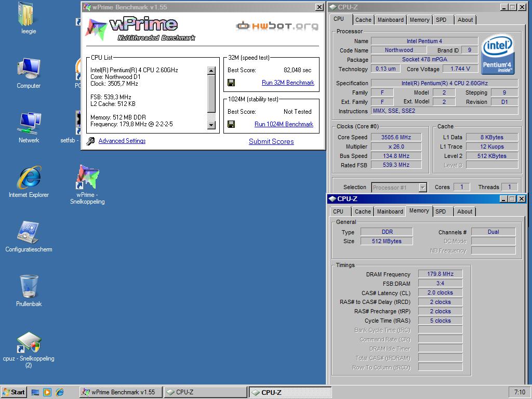Click the Size 512 MBytes value
The height and width of the screenshot is (399, 532).
point(387,241)
